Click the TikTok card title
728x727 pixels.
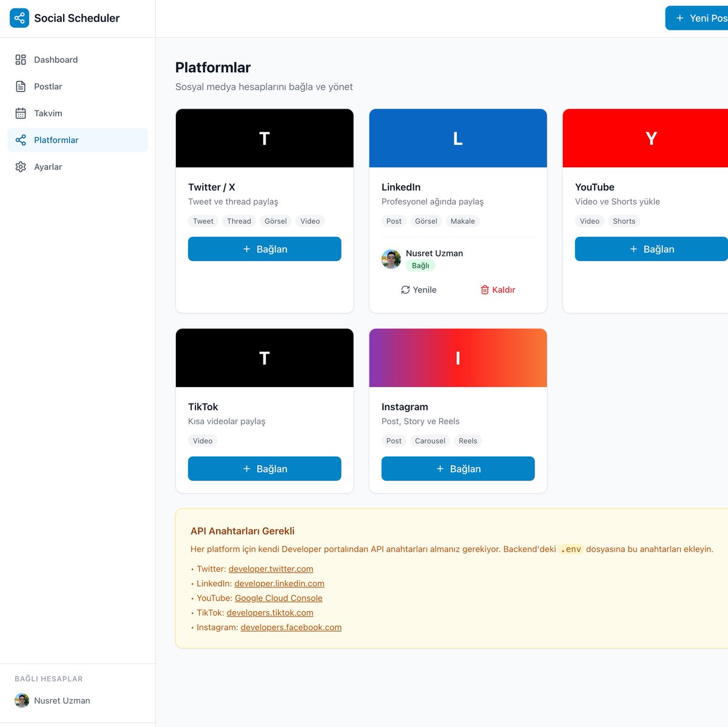pyautogui.click(x=203, y=407)
